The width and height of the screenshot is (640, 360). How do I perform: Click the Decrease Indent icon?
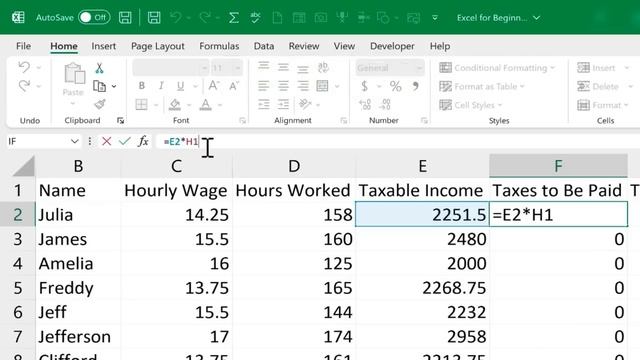click(x=264, y=104)
